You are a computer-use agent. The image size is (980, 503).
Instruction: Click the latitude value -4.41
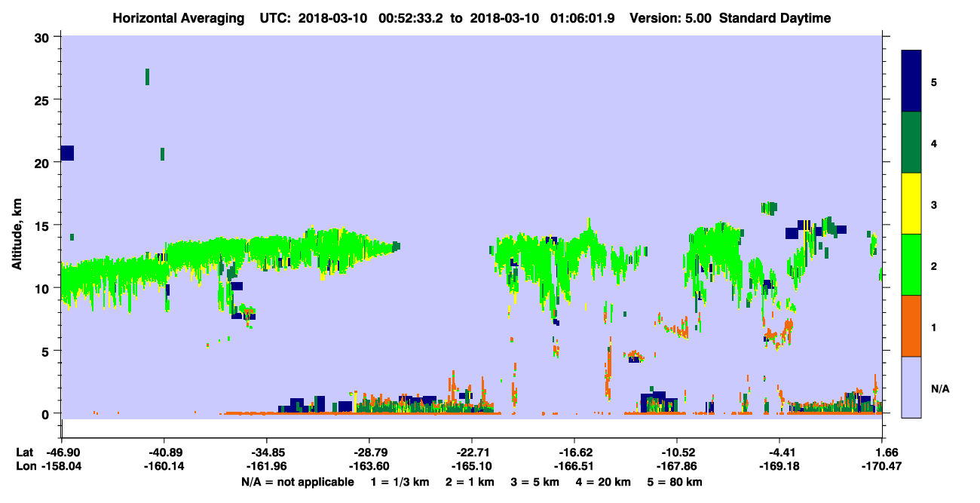tap(779, 452)
